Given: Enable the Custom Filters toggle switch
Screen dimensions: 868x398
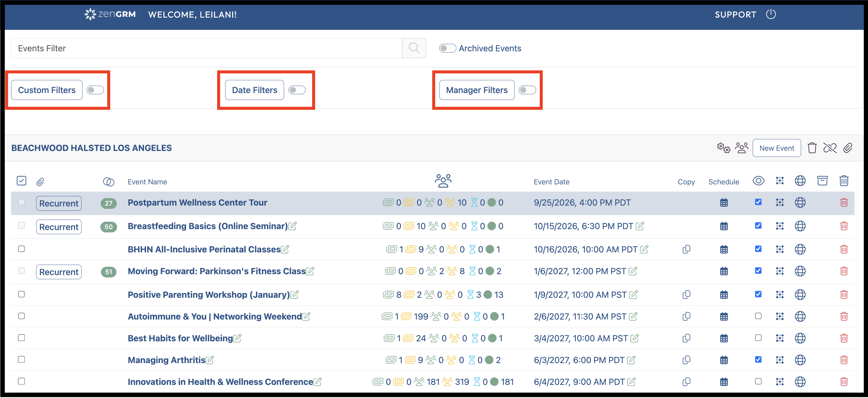Looking at the screenshot, I should coord(95,90).
